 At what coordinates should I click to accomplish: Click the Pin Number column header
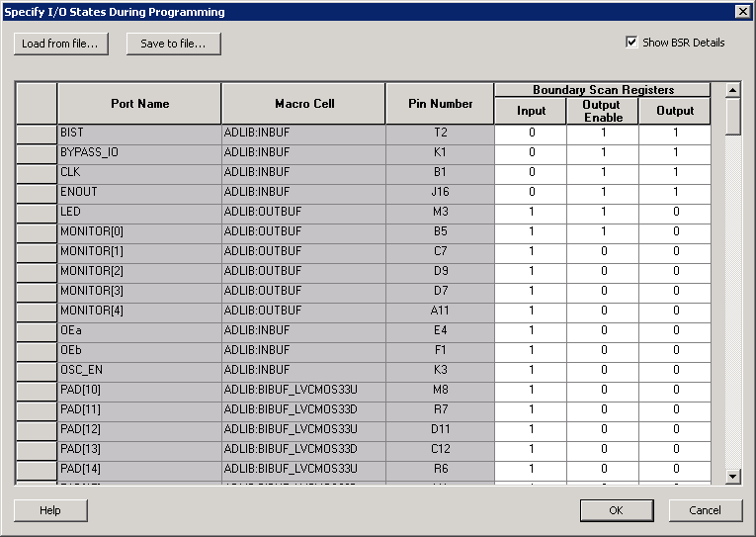[x=440, y=104]
